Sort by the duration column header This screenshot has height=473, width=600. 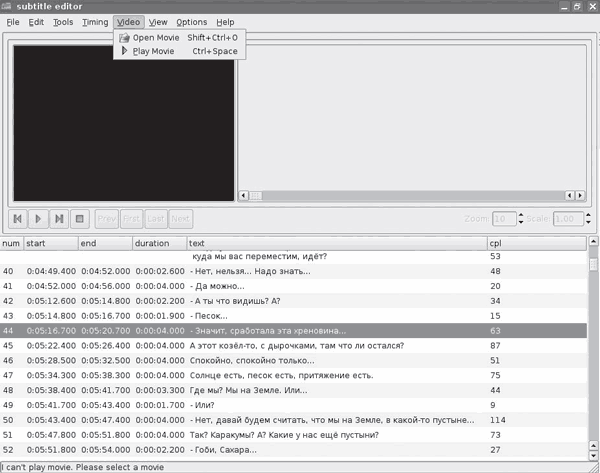[159, 243]
